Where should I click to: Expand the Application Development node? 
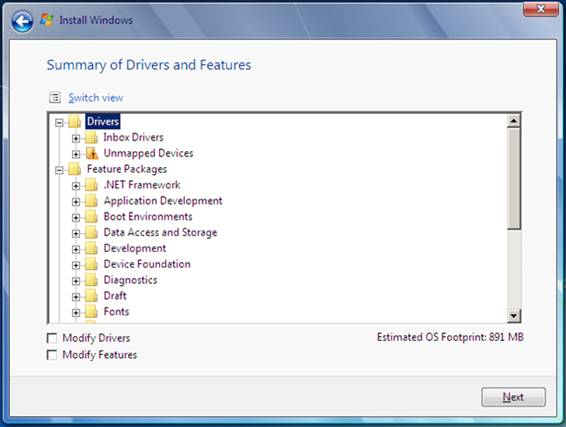coord(76,202)
